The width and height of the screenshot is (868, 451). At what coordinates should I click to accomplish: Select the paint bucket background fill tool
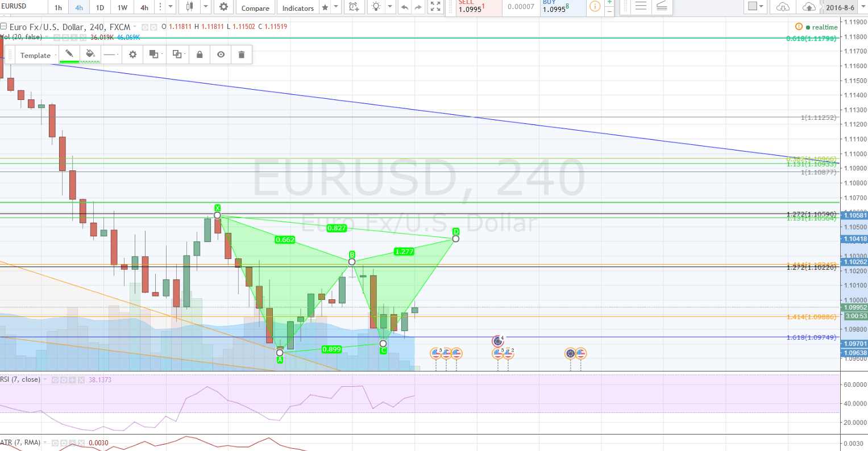coord(90,53)
